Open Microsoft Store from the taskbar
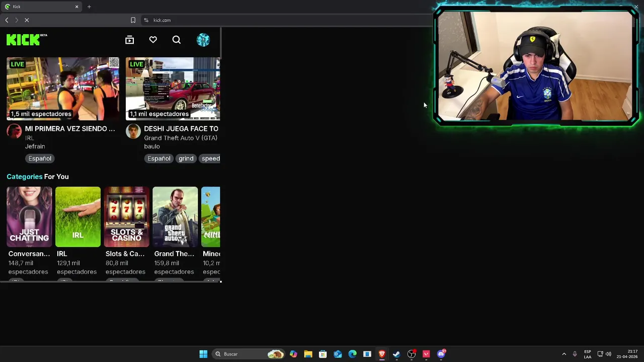This screenshot has width=644, height=362. [323, 354]
